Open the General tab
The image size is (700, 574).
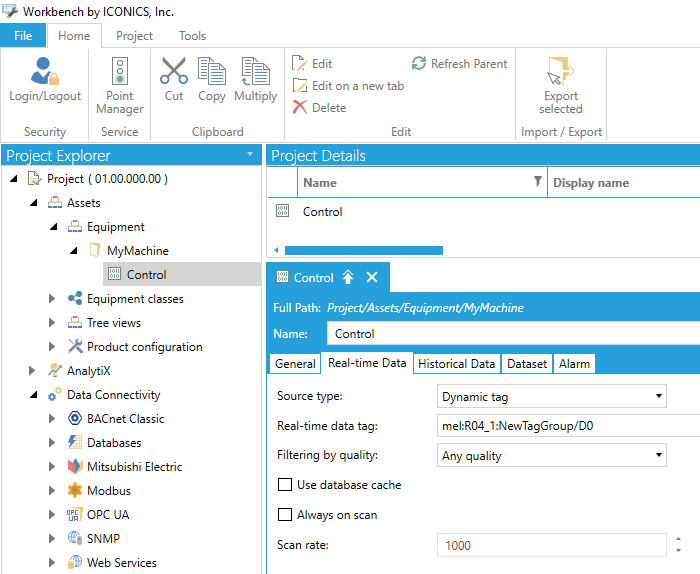click(295, 363)
